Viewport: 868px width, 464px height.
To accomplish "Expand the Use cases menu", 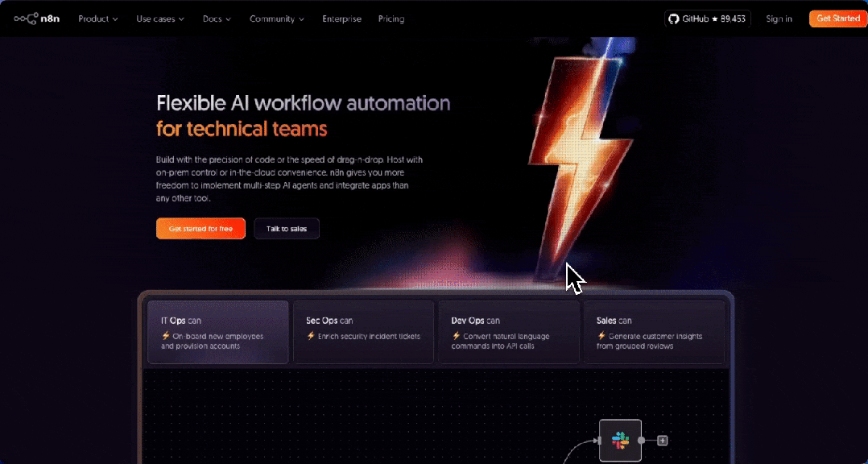I will pyautogui.click(x=160, y=19).
